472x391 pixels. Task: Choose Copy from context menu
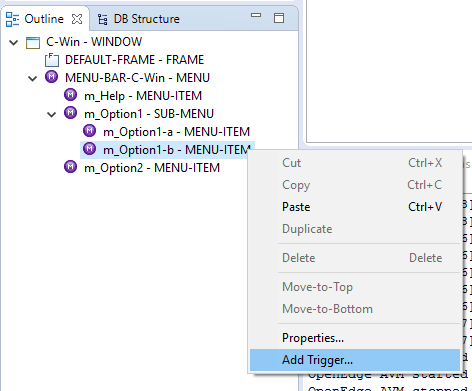click(355, 185)
